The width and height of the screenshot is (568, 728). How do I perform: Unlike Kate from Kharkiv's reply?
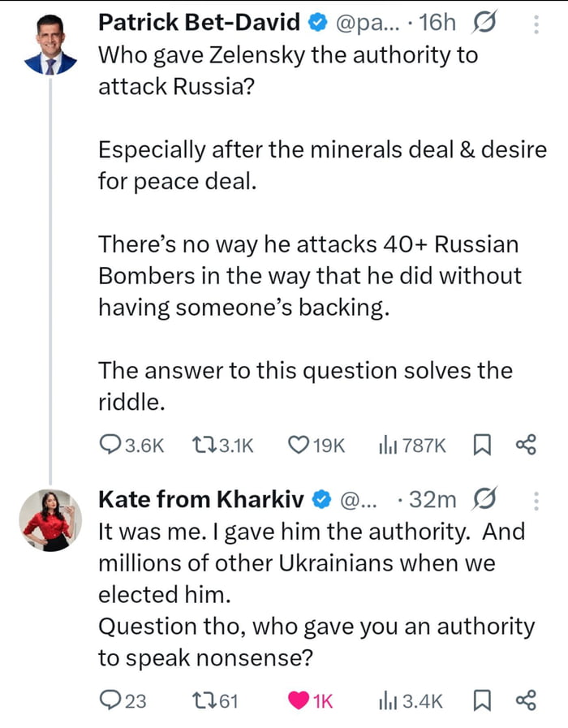300,700
